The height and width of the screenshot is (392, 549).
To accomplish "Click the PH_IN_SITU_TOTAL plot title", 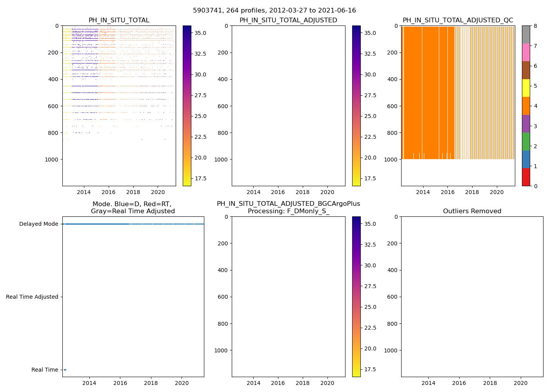I will click(x=119, y=20).
